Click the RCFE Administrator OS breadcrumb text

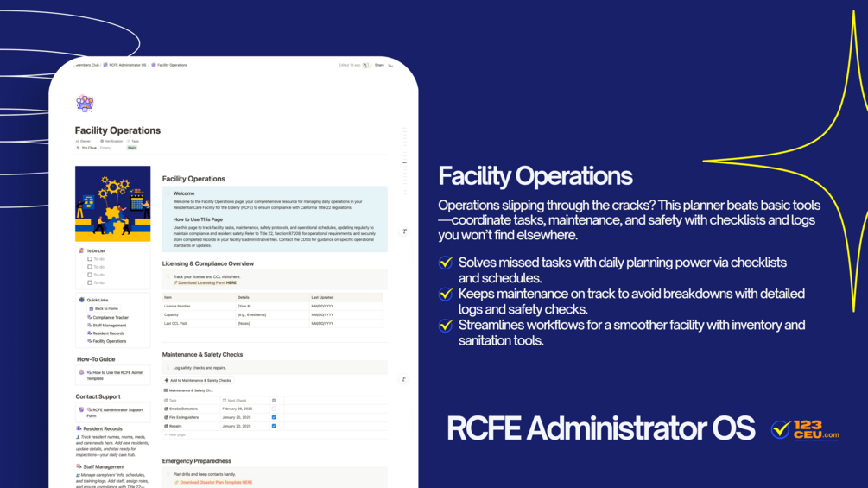128,65
